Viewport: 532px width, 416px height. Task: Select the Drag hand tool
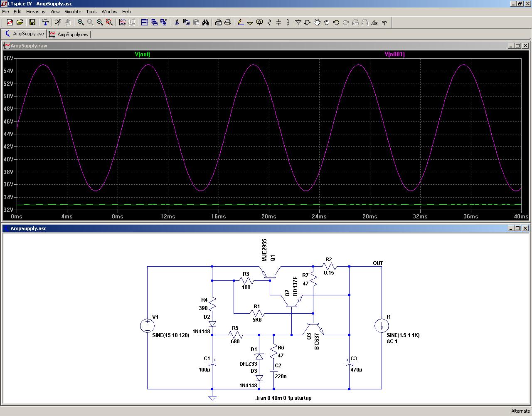327,22
